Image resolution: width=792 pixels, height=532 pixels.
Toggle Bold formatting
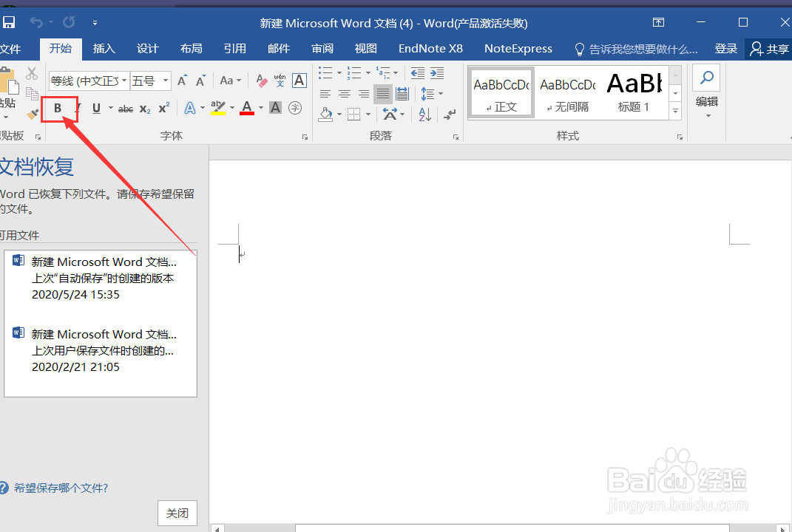click(x=58, y=108)
